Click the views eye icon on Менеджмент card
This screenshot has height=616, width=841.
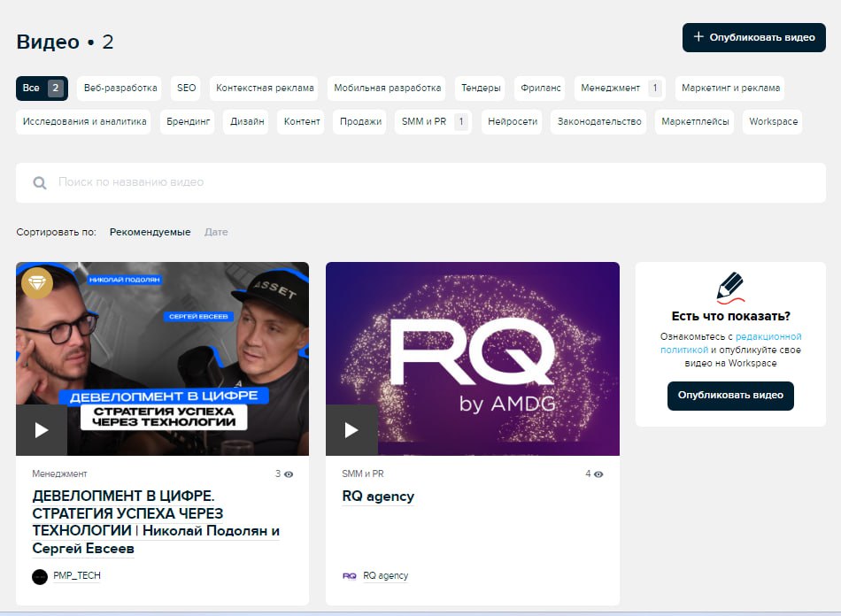click(289, 474)
